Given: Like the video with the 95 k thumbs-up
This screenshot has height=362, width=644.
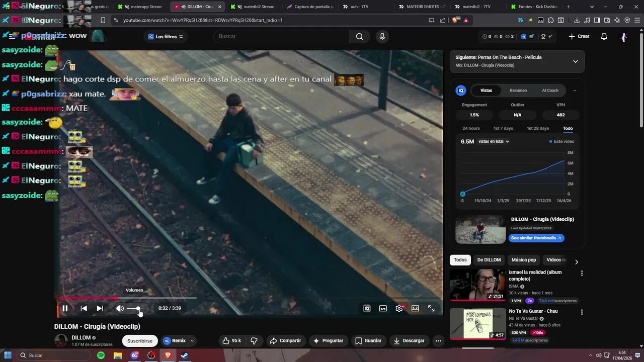Looking at the screenshot, I should 232,340.
